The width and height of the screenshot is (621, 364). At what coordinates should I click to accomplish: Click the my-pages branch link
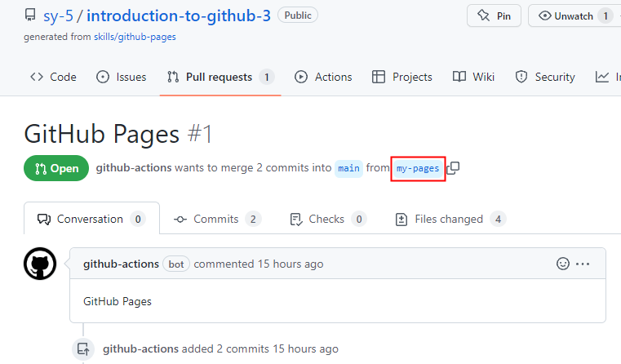point(418,168)
